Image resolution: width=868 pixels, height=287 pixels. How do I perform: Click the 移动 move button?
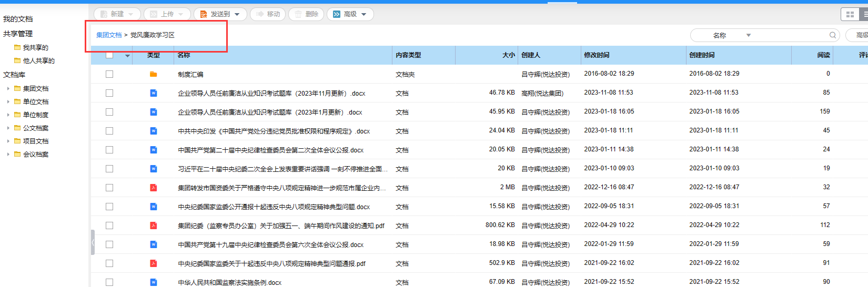(x=268, y=14)
